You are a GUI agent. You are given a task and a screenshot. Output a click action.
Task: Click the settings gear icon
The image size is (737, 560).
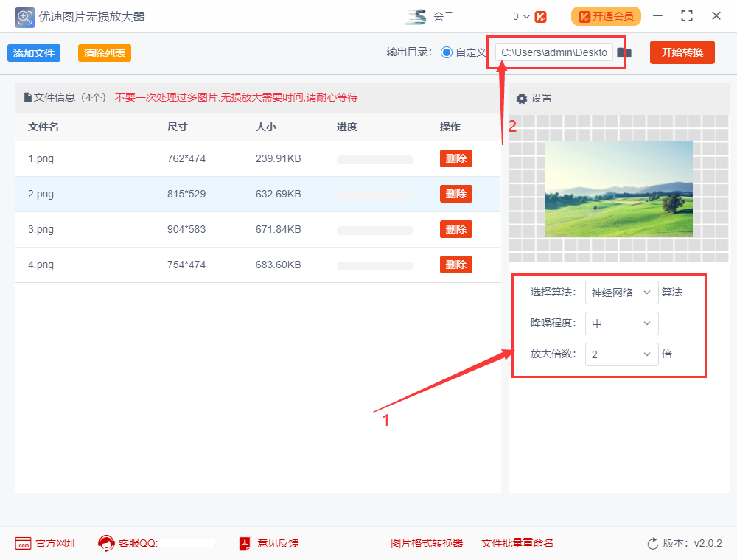pos(522,98)
